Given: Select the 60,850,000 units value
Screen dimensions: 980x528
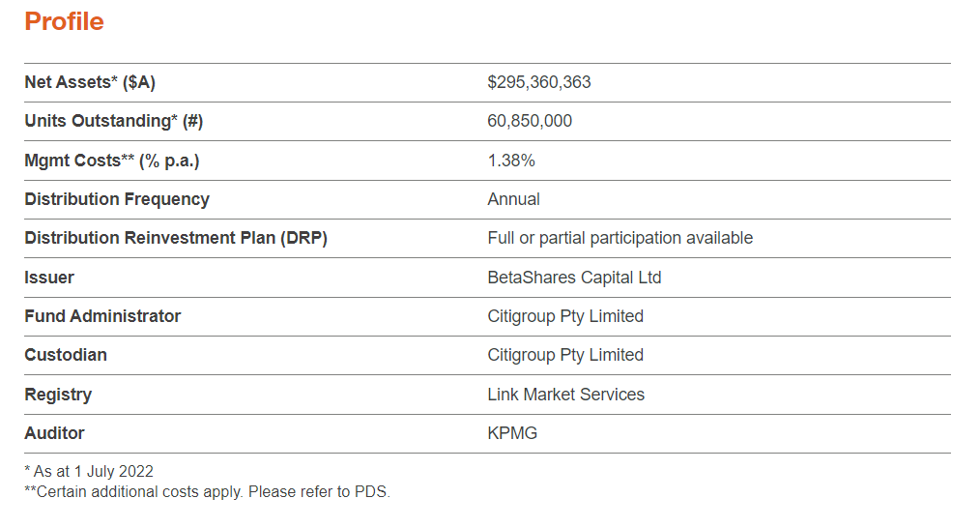Looking at the screenshot, I should [x=530, y=121].
